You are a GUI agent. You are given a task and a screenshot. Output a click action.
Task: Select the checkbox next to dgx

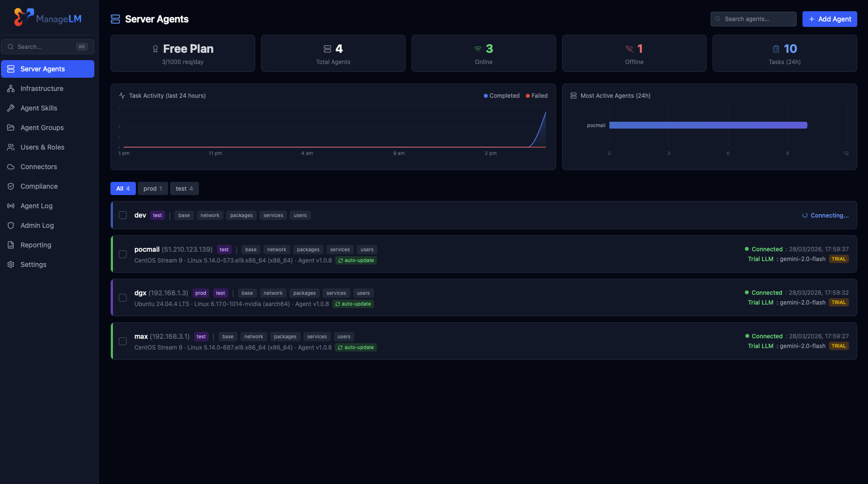click(x=123, y=297)
